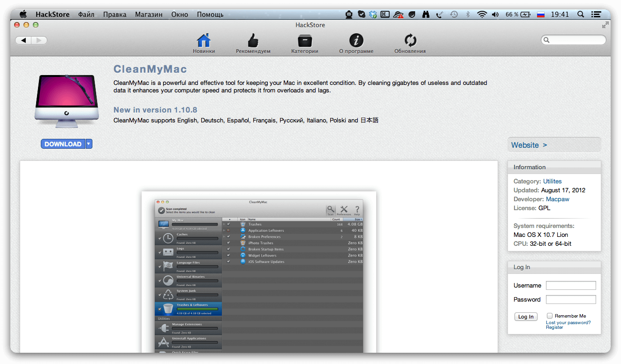Open the Магазин menu
Image resolution: width=621 pixels, height=364 pixels.
coord(149,15)
